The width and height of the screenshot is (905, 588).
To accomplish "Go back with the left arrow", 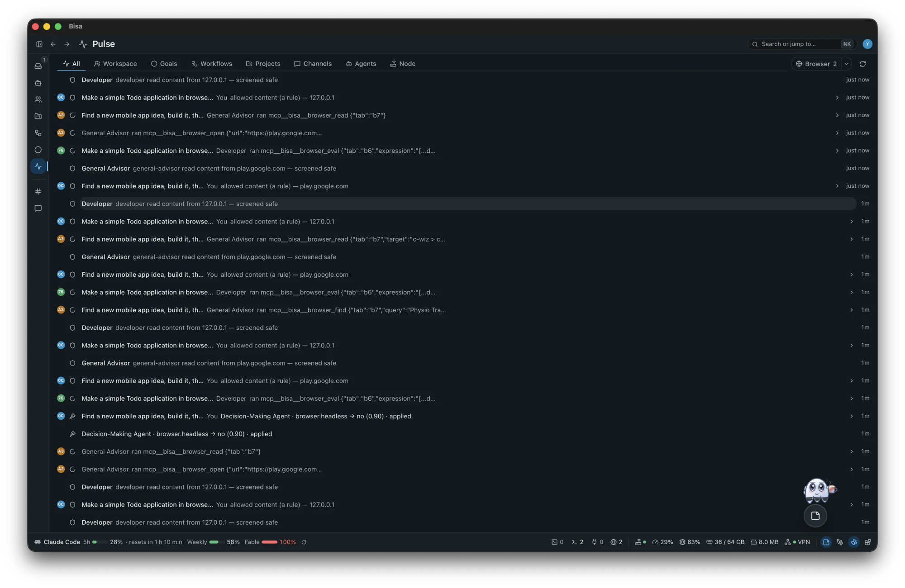I will click(x=53, y=44).
